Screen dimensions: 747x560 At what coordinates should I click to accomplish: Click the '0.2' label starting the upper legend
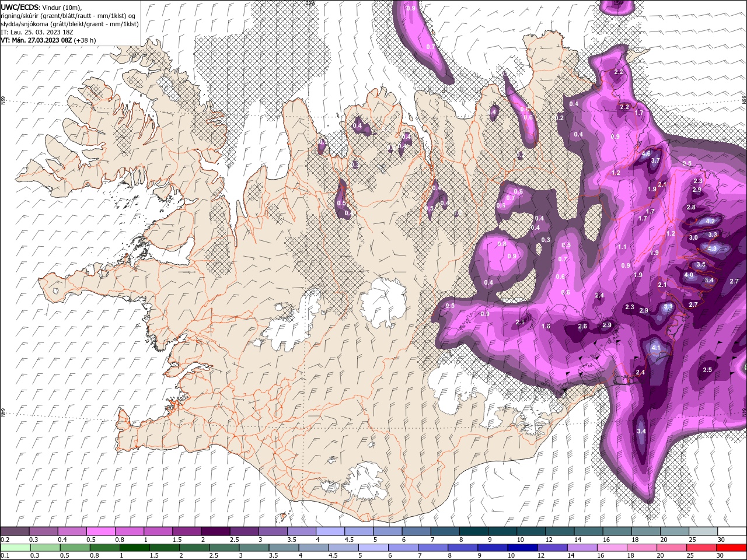click(x=5, y=540)
